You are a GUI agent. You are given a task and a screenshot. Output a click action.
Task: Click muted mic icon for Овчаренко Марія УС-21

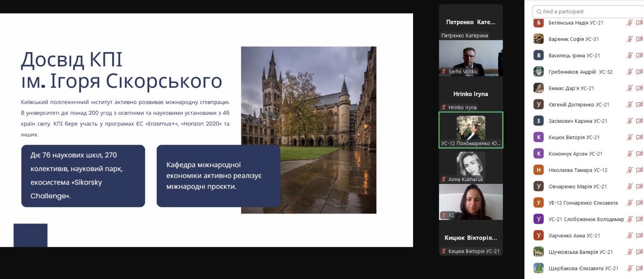pyautogui.click(x=630, y=186)
